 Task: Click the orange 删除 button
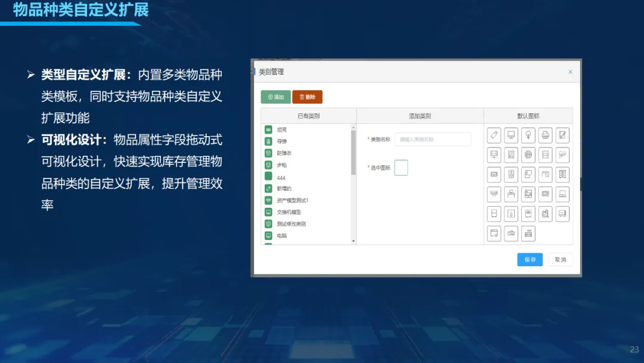coord(307,97)
